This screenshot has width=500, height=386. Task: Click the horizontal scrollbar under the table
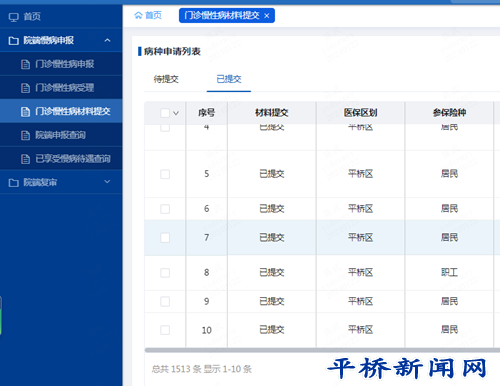pyautogui.click(x=322, y=350)
